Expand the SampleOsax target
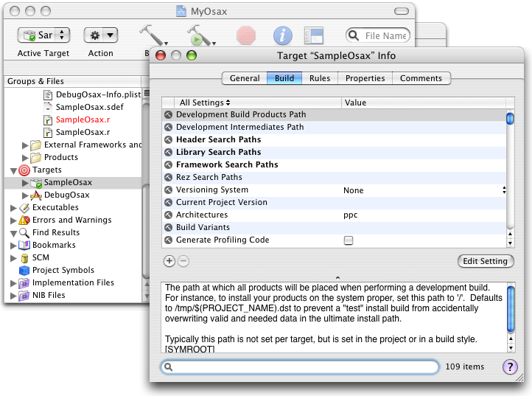 pyautogui.click(x=25, y=183)
